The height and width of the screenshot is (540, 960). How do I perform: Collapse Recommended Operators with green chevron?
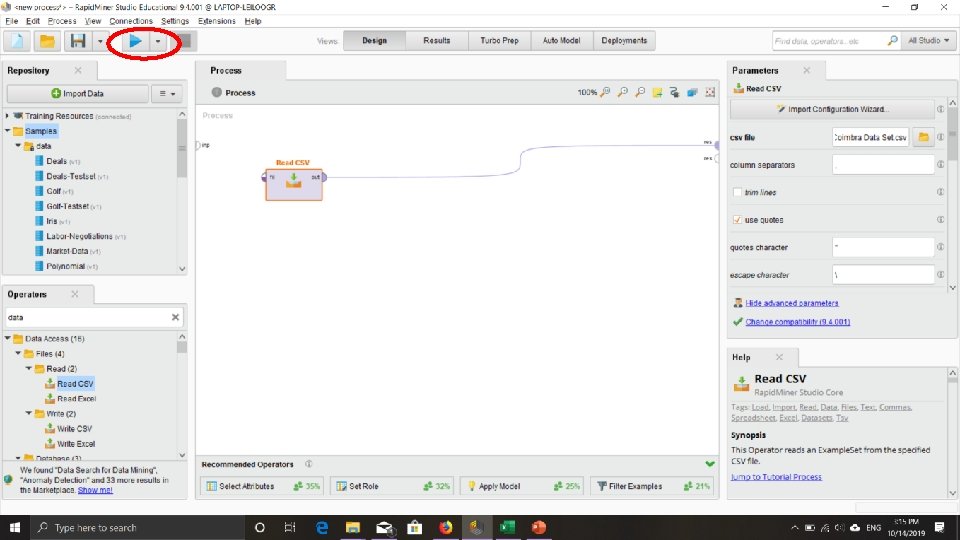coord(710,464)
